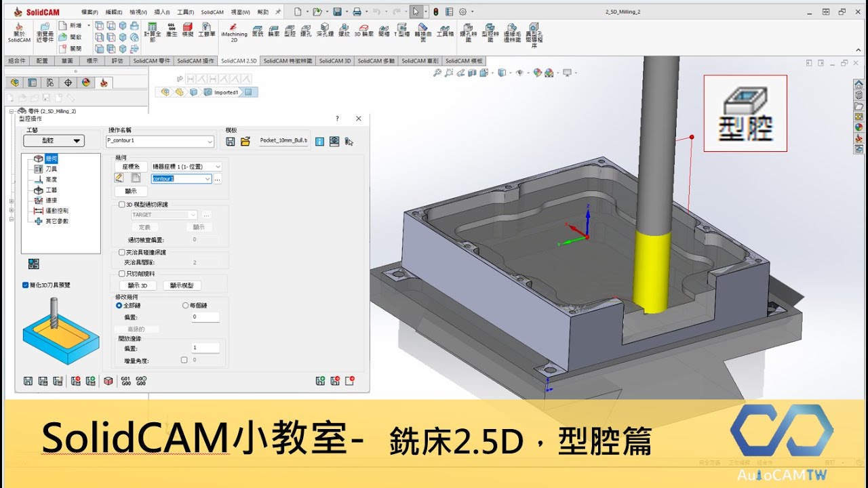Image resolution: width=868 pixels, height=488 pixels.
Task: Open the TARGET dropdown
Action: tap(193, 215)
